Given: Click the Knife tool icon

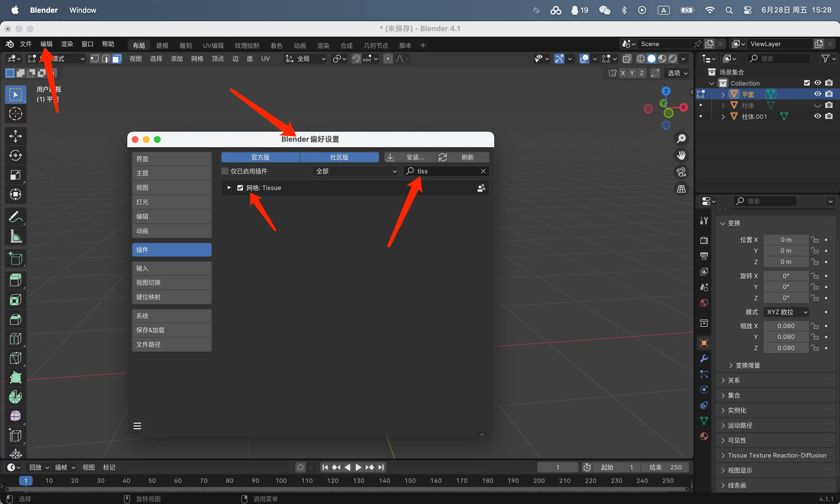Looking at the screenshot, I should tap(15, 358).
